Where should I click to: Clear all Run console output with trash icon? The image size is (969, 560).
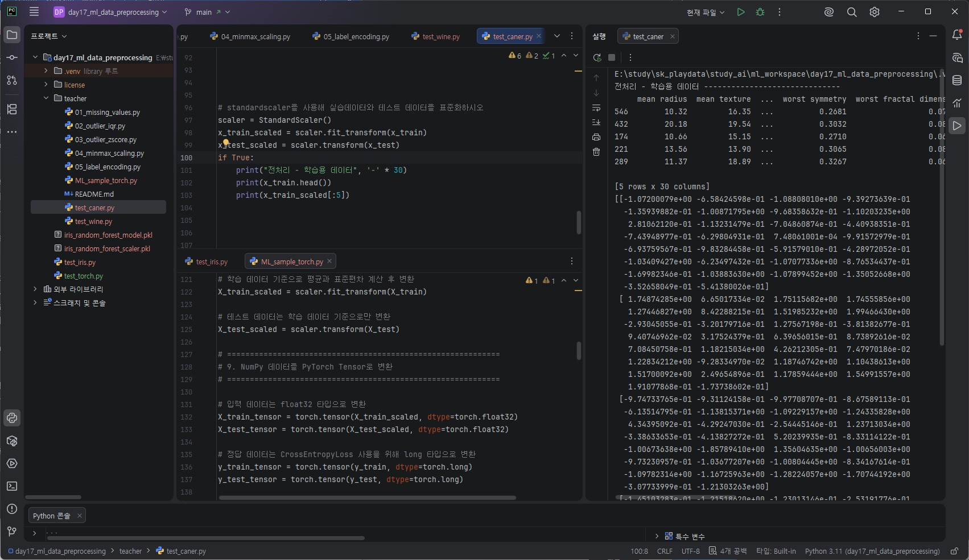point(596,152)
